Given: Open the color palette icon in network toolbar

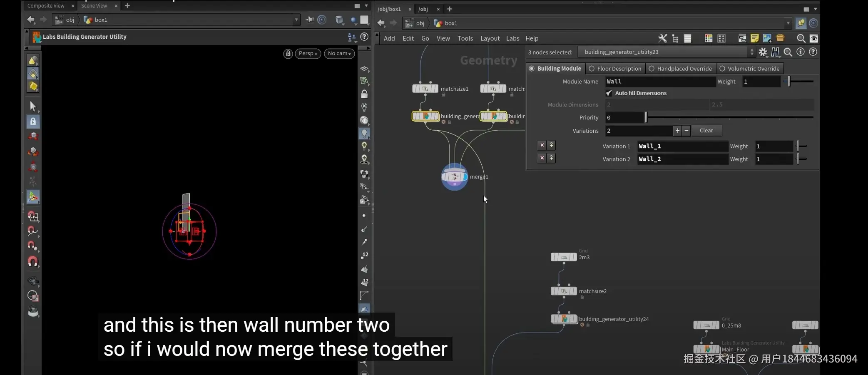Looking at the screenshot, I should click(x=709, y=38).
